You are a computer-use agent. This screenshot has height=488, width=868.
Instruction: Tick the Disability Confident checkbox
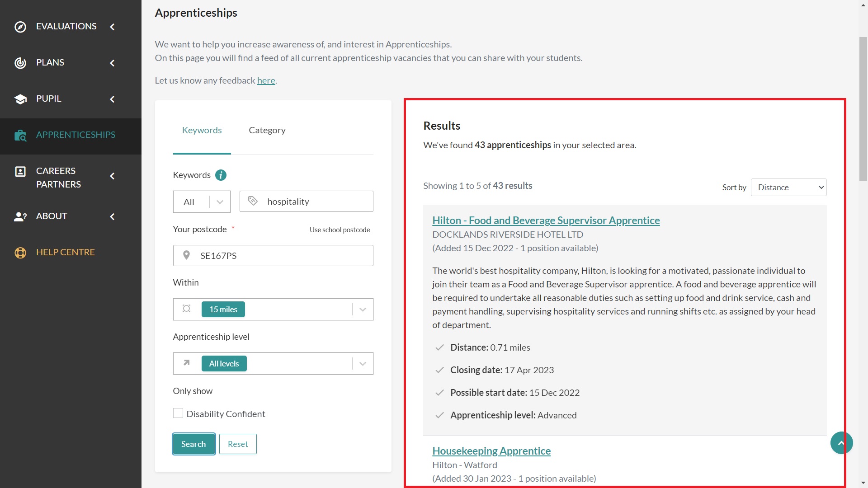click(x=178, y=413)
